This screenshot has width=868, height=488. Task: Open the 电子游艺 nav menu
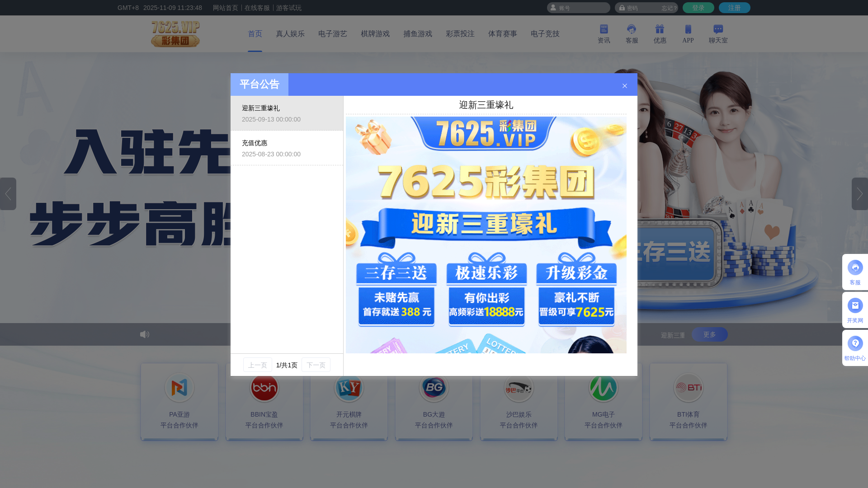tap(333, 34)
